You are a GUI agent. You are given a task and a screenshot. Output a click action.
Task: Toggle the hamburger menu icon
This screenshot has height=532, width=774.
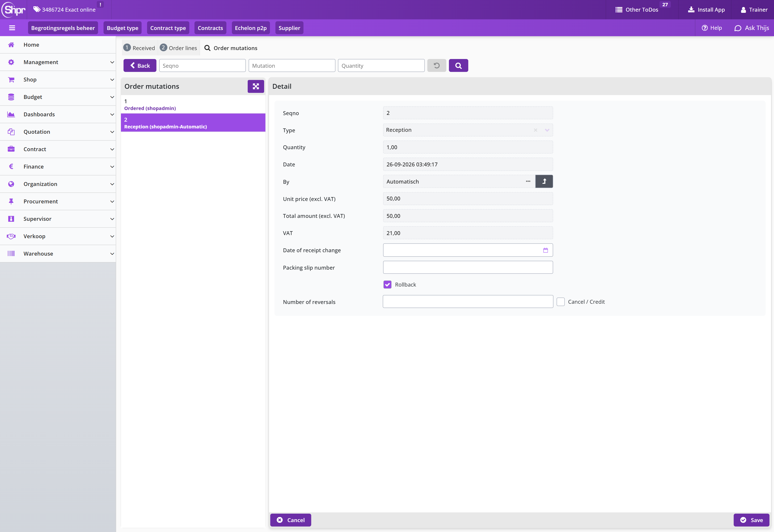(x=12, y=28)
